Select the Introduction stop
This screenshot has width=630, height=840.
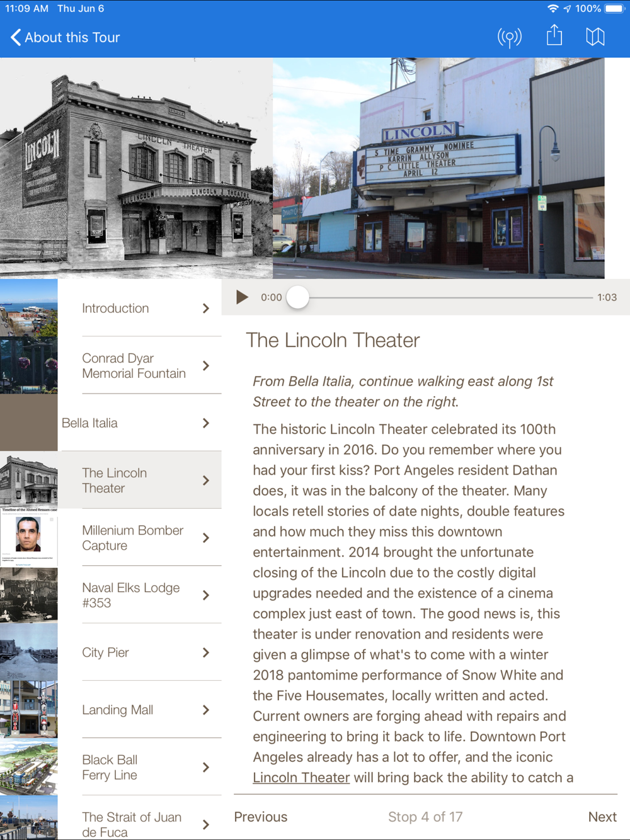point(111,308)
